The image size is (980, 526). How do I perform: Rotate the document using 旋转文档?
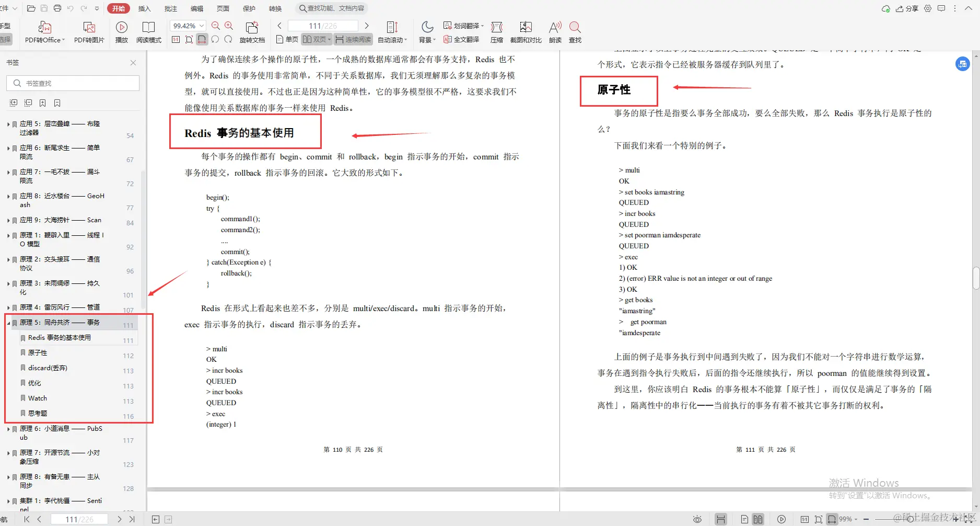(x=252, y=31)
